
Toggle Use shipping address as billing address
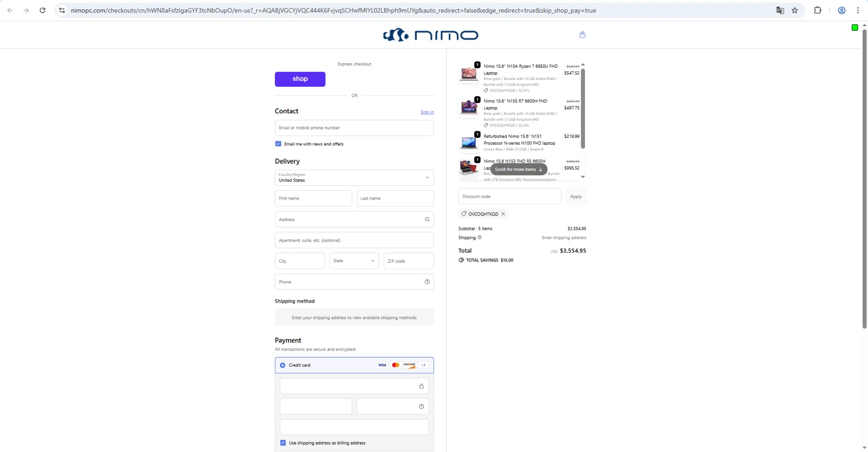283,443
